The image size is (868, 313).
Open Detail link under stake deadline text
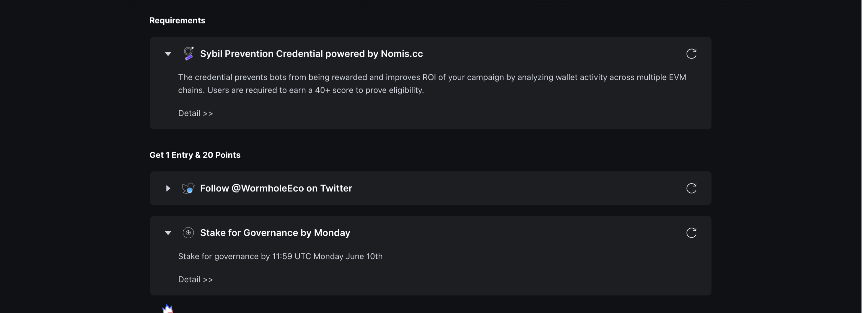click(196, 280)
